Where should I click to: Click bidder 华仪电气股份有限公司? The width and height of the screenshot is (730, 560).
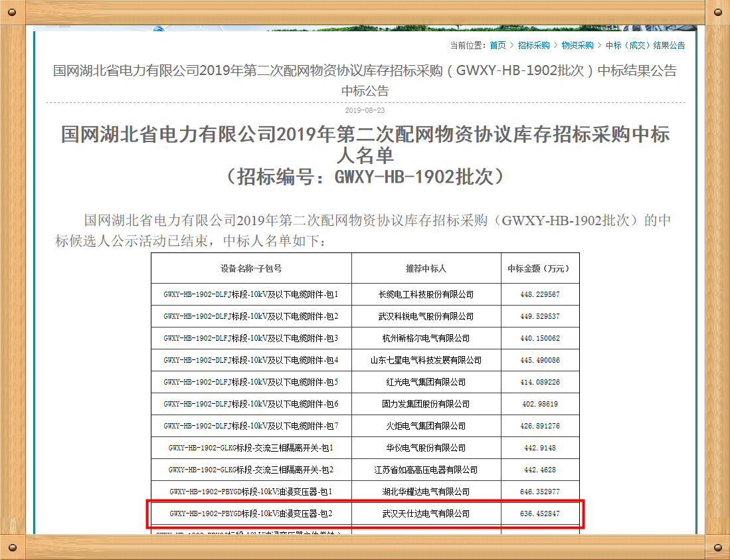(426, 448)
